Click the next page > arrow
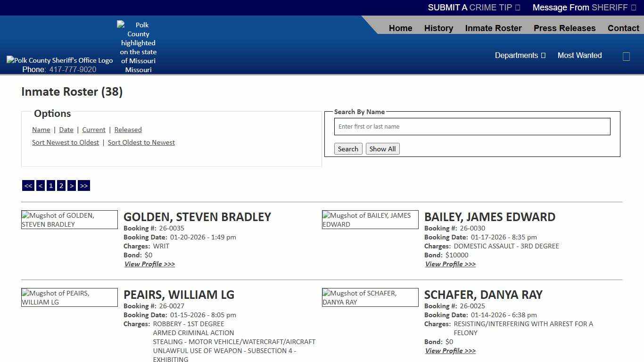 72,185
